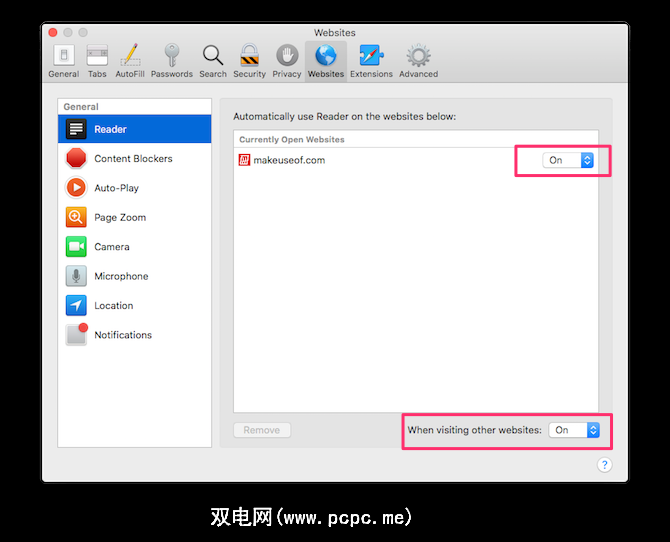Select the Reader sidebar label
The image size is (670, 542).
(x=110, y=130)
